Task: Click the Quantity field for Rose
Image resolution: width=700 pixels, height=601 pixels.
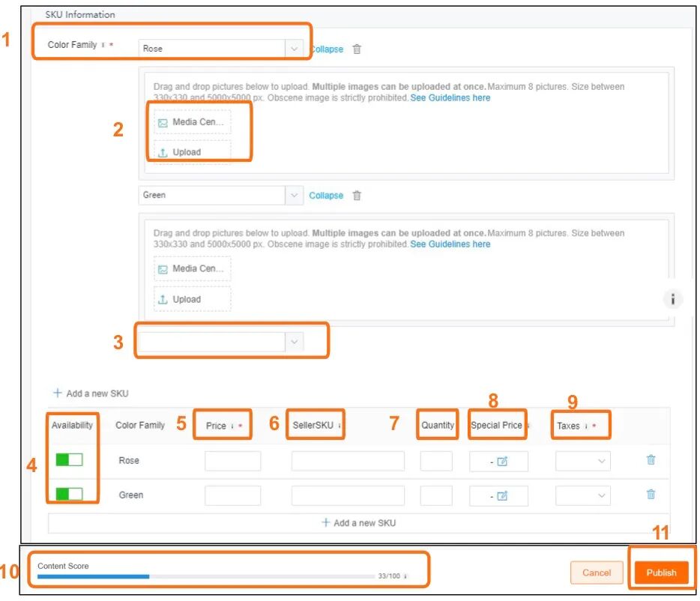Action: click(436, 462)
